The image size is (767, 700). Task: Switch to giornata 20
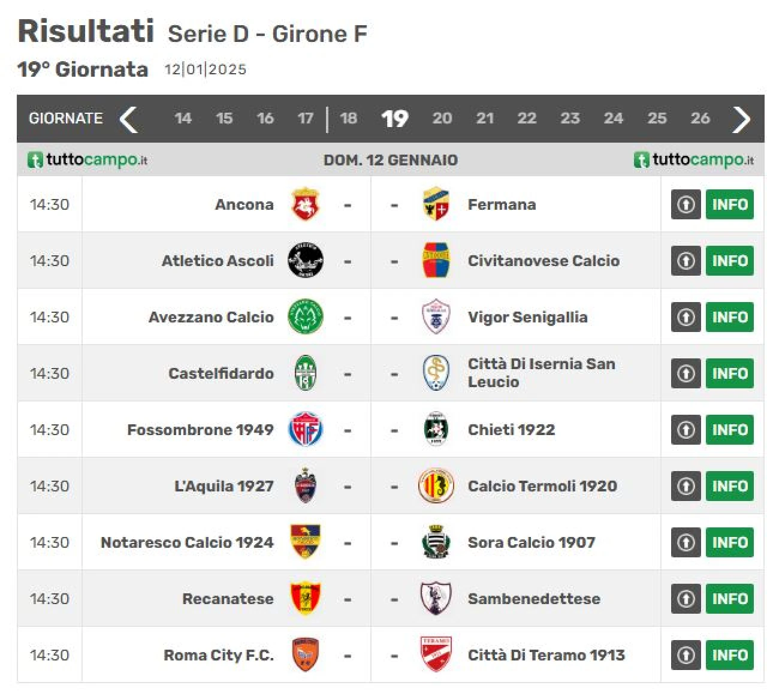(x=442, y=118)
